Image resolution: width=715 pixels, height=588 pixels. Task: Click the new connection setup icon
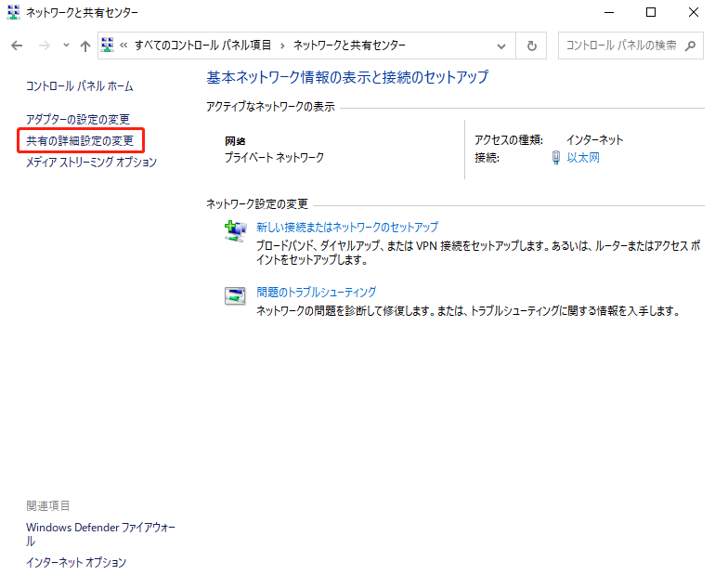(235, 230)
